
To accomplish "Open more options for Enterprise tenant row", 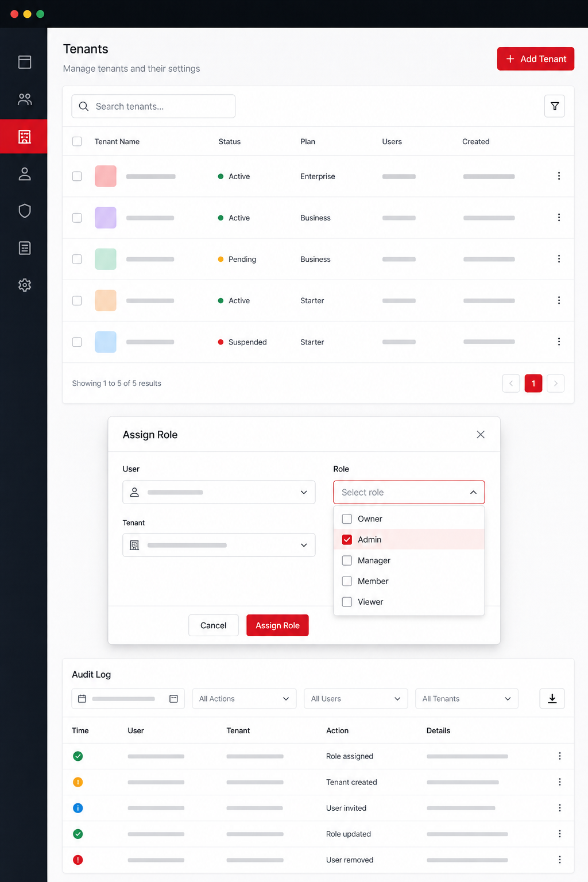I will pos(559,176).
